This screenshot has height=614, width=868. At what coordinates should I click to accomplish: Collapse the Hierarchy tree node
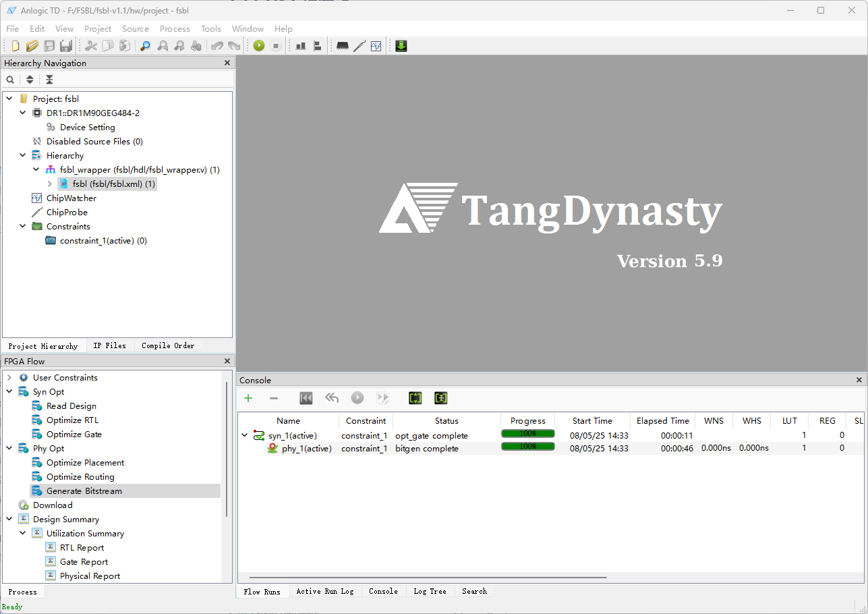coord(23,155)
